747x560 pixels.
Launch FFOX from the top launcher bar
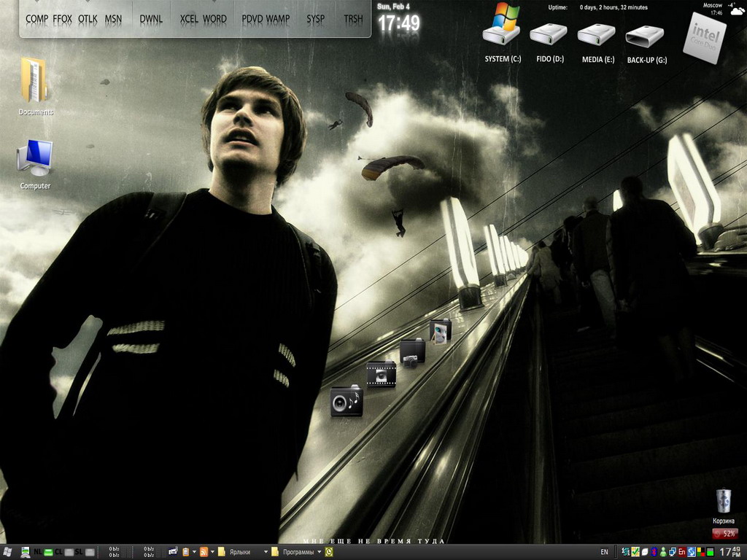pos(63,19)
